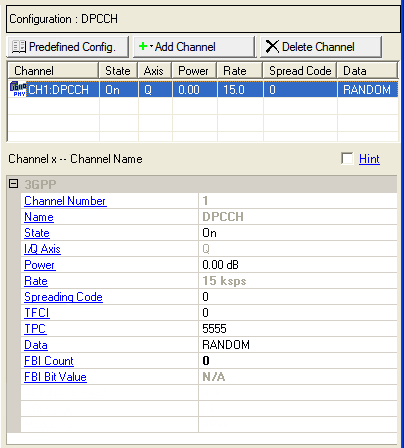Click the On state cell in the CH1:DPCCH row

pos(119,90)
